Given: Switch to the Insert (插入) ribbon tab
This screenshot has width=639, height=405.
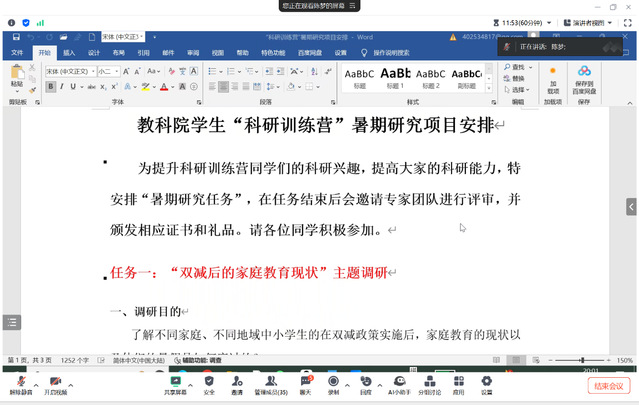Looking at the screenshot, I should click(x=69, y=52).
